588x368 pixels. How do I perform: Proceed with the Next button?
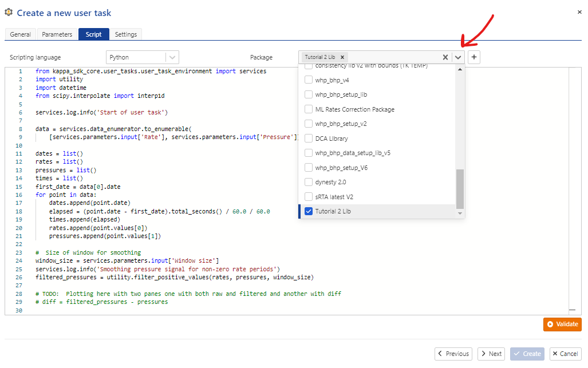point(491,354)
